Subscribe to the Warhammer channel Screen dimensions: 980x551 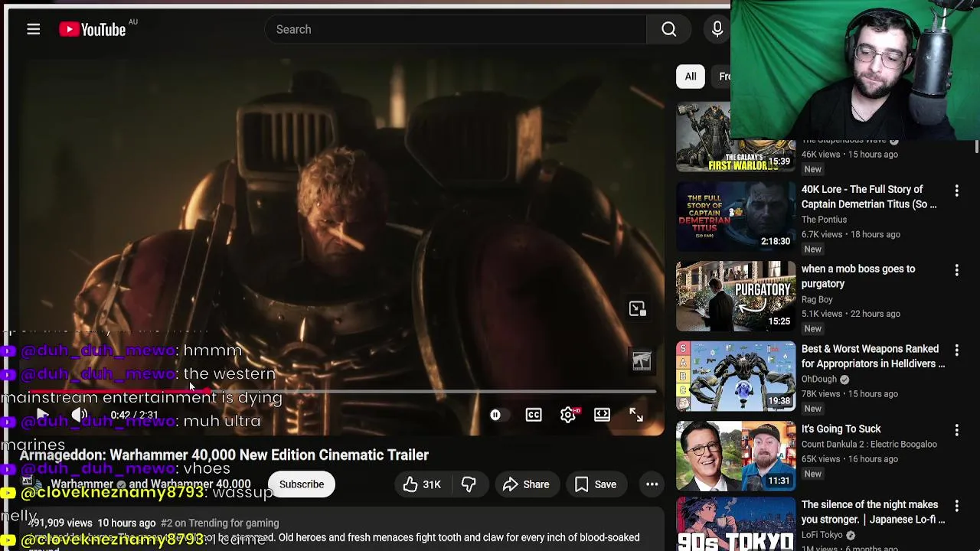(x=302, y=484)
